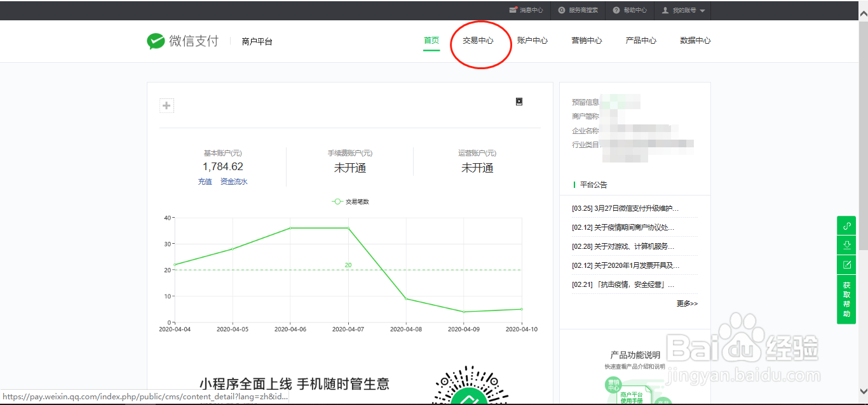Image resolution: width=868 pixels, height=405 pixels.
Task: Open the [02.12] 关于疫情期间商户协议 notice
Action: point(623,227)
